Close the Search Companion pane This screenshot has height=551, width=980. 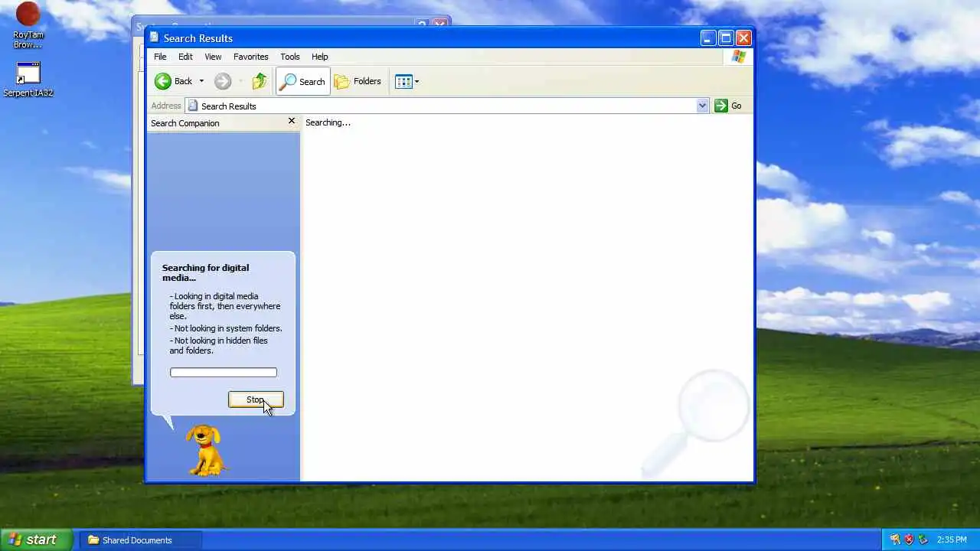pyautogui.click(x=291, y=121)
